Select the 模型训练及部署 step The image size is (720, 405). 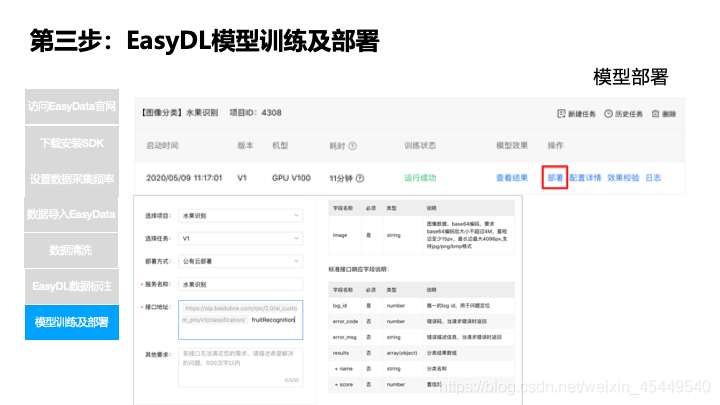72,322
